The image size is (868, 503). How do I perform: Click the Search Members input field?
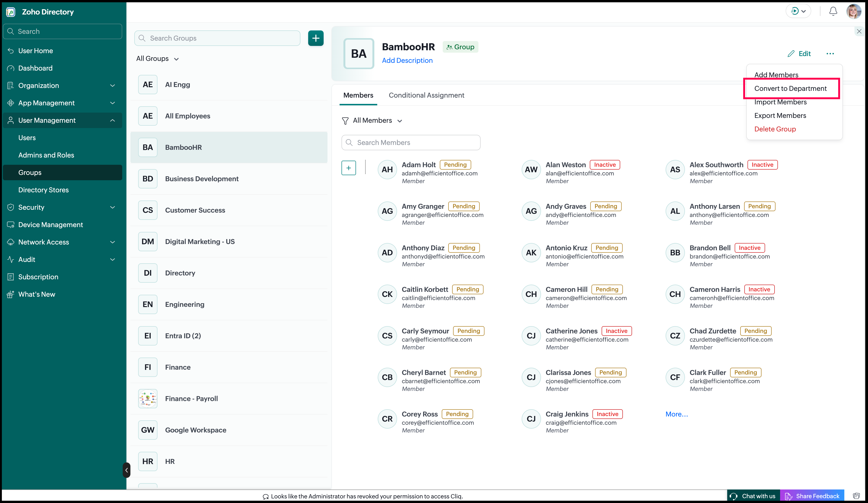pos(411,143)
